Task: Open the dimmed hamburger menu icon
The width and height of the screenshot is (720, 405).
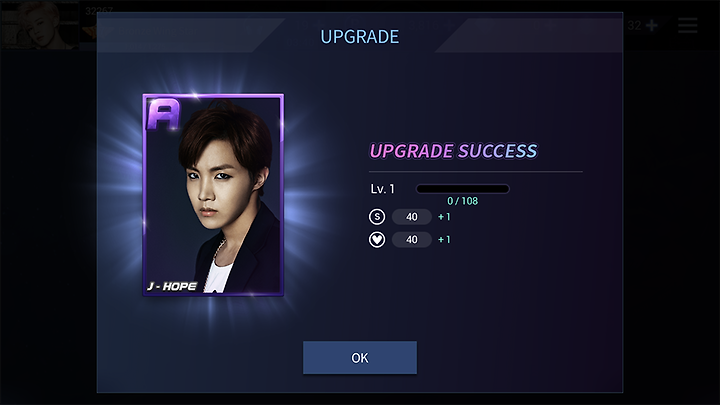Action: [x=687, y=25]
